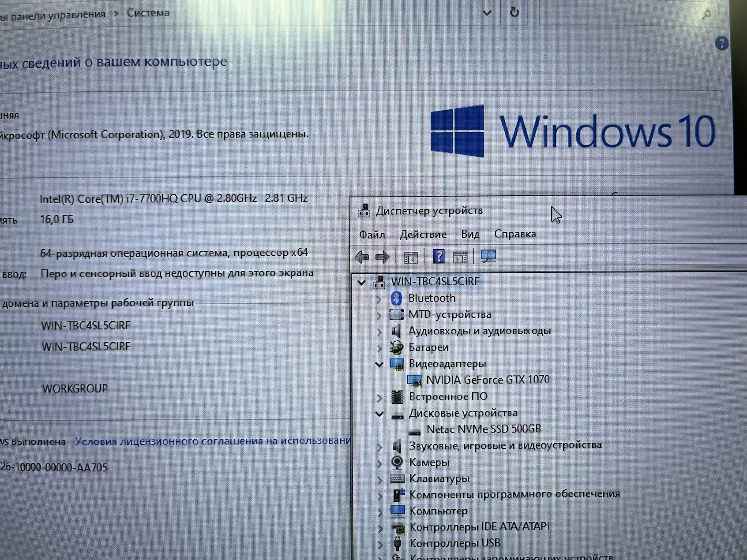Viewport: 747px width, 560px height.
Task: Click the blue help icon in System window
Action: point(721,43)
